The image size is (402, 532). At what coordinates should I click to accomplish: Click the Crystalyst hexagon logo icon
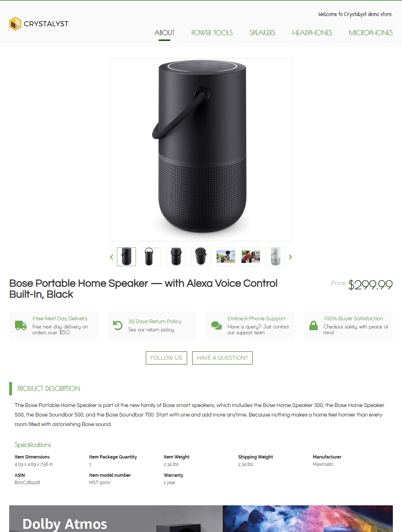(15, 24)
